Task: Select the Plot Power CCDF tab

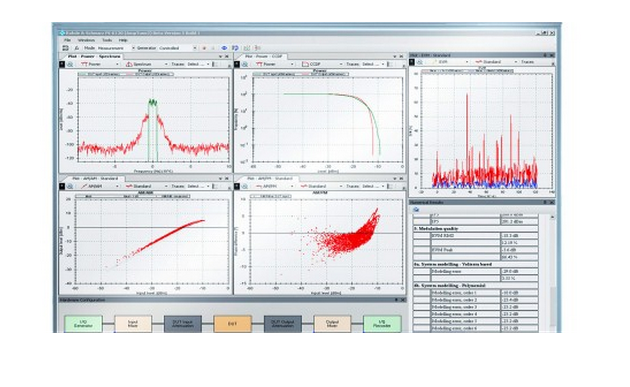Action: coord(264,56)
